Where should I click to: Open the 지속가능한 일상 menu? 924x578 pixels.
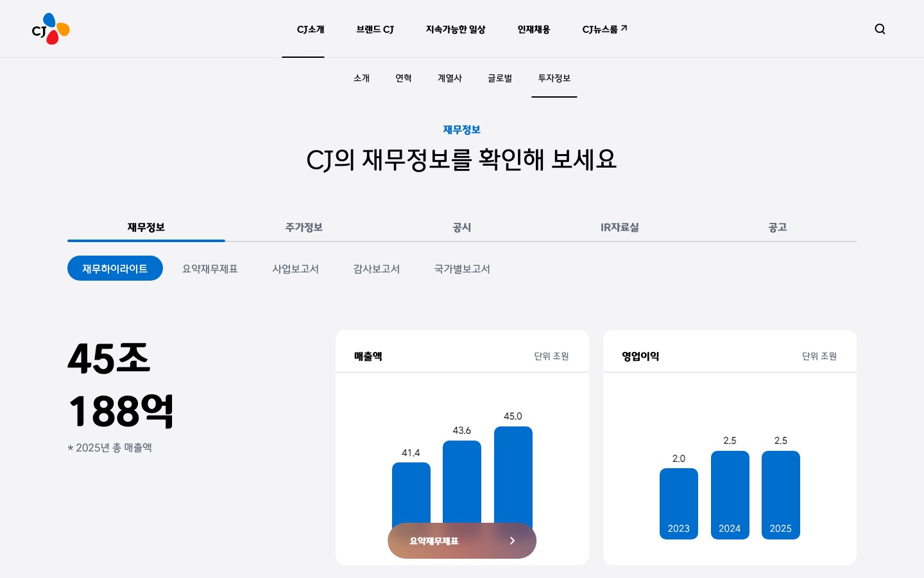(456, 30)
